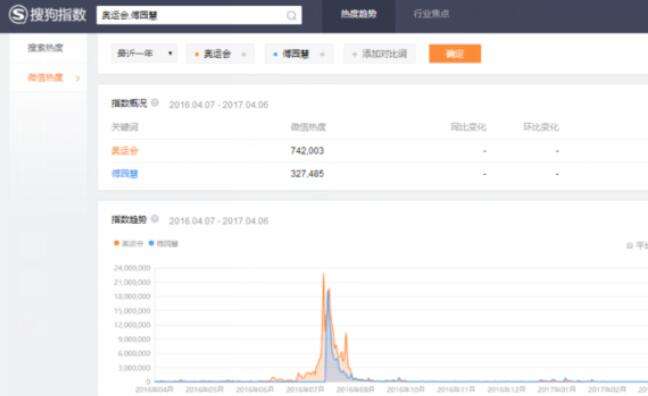
Task: Focus the keyword search box
Action: click(199, 15)
